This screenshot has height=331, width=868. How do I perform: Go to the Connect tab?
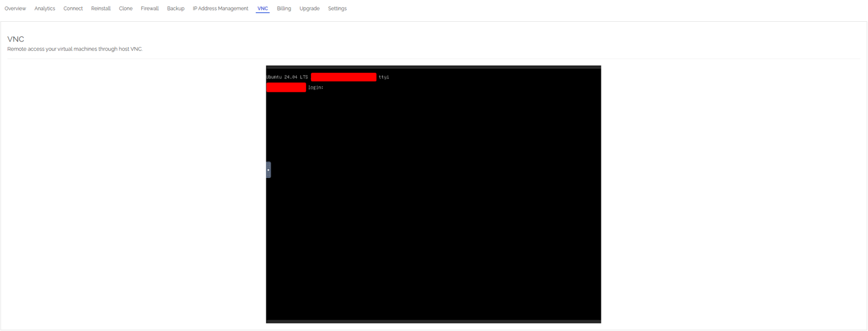pos(73,9)
